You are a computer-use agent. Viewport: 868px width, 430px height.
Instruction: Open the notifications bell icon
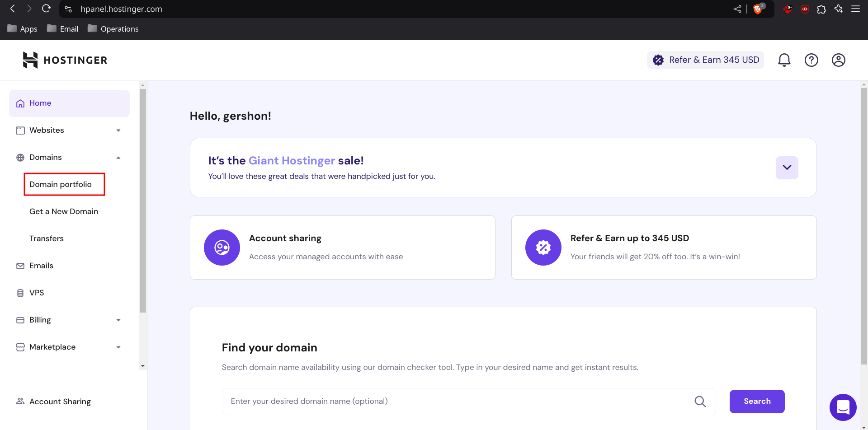point(784,60)
